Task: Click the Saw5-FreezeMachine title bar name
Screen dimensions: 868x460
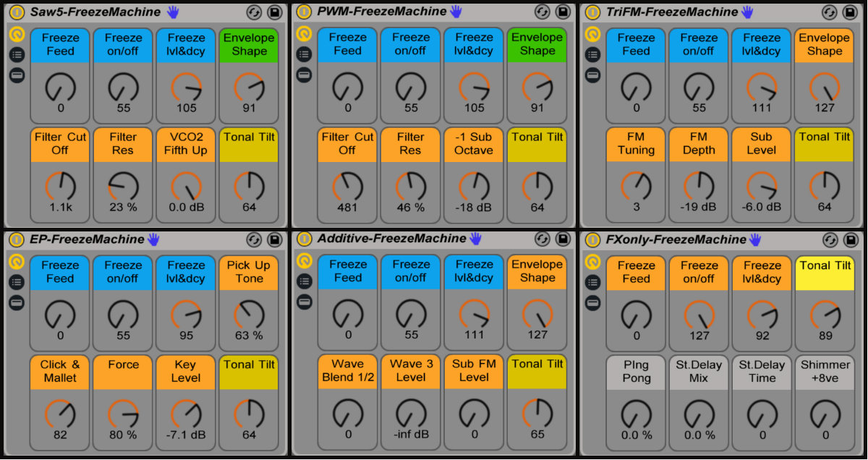Action: pos(95,12)
